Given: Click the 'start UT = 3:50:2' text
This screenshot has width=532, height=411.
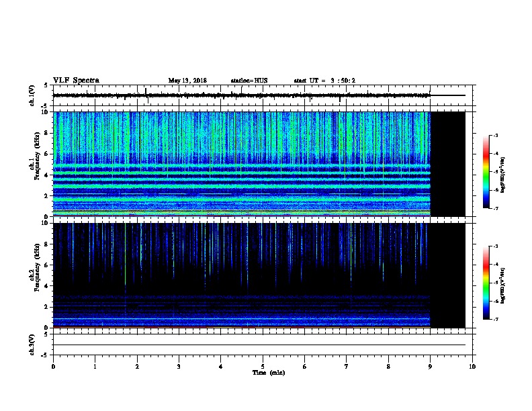Looking at the screenshot, I should [x=324, y=81].
